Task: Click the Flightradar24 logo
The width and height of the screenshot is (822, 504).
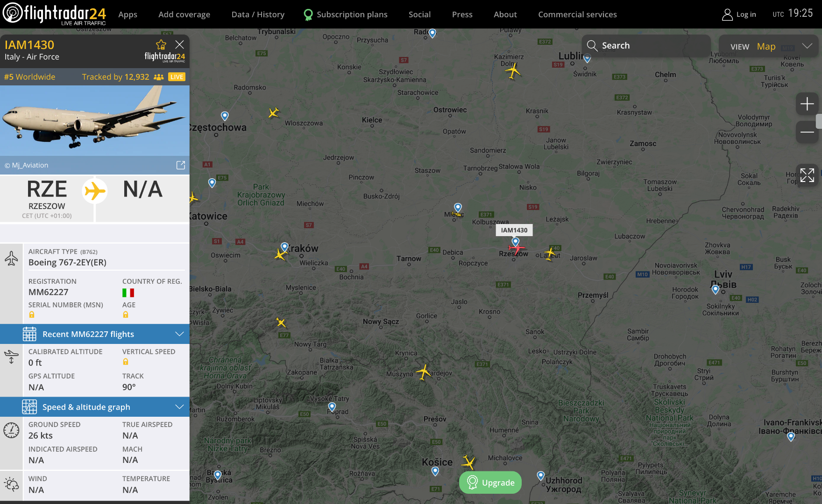Action: pos(54,14)
